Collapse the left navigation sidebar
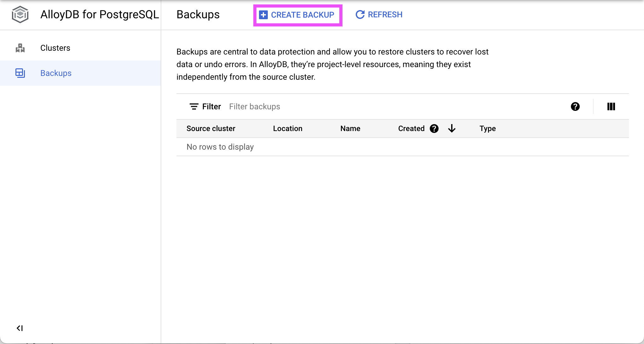The width and height of the screenshot is (644, 344). (20, 328)
